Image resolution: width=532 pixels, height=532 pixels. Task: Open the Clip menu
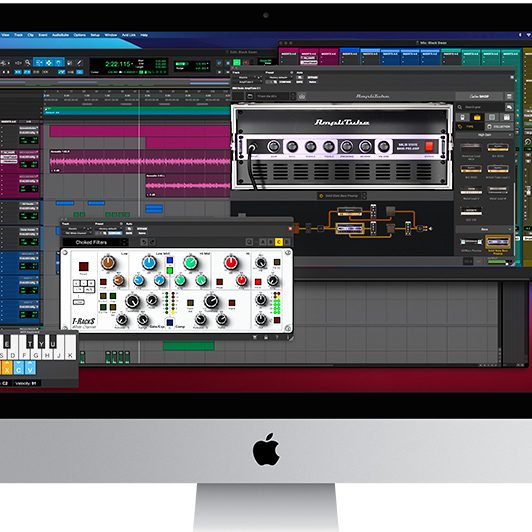31,35
